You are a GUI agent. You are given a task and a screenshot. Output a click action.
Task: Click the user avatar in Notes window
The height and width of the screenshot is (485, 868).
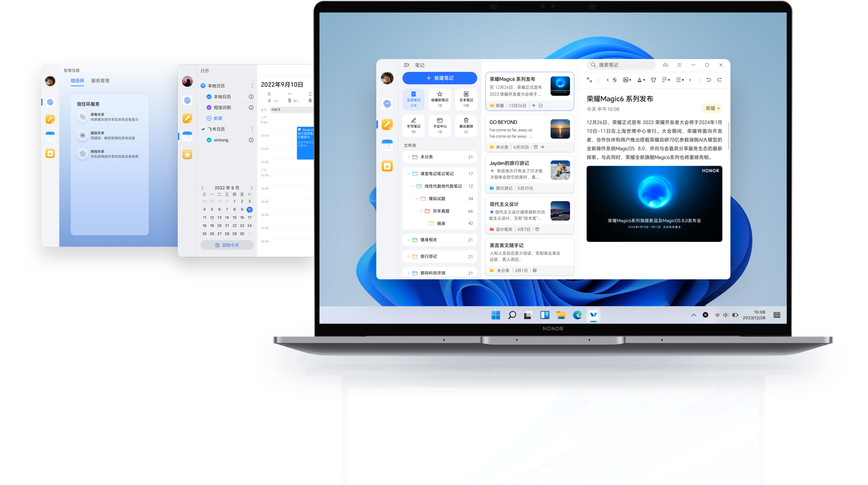pos(387,78)
